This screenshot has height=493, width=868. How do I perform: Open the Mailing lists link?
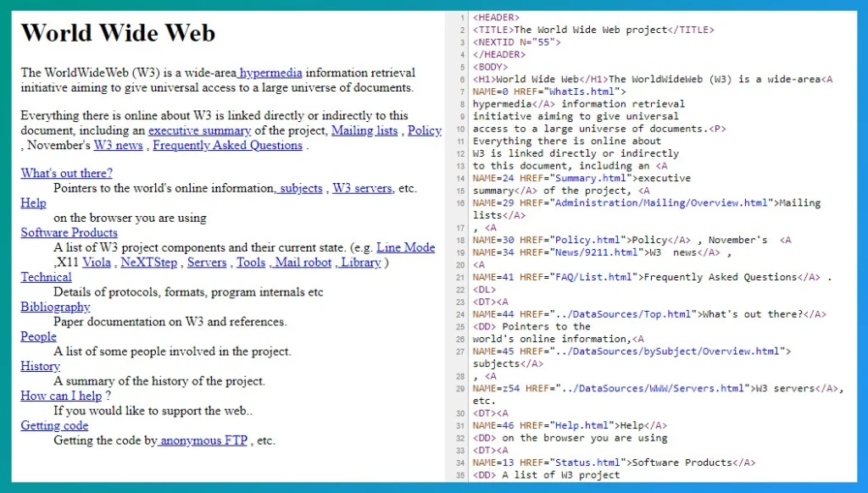point(364,131)
